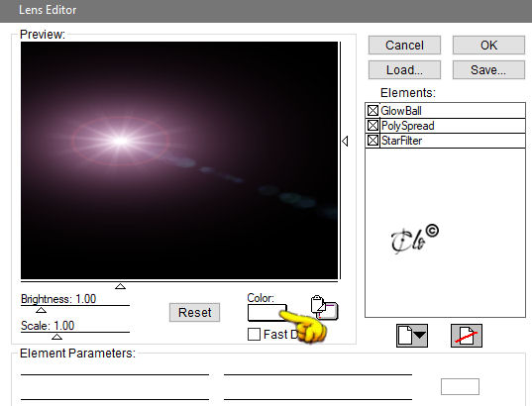
Task: Click the delete element icon with red slash
Action: click(467, 336)
